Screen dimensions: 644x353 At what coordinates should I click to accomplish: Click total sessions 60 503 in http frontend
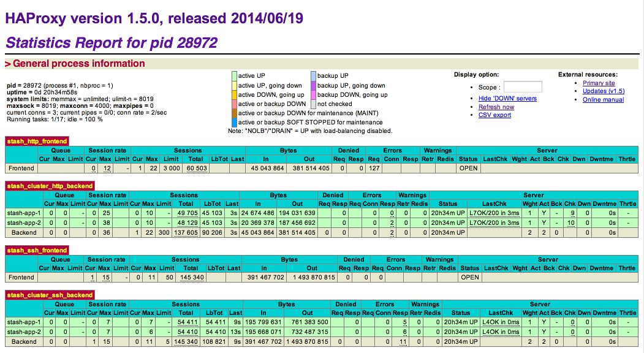click(x=197, y=168)
